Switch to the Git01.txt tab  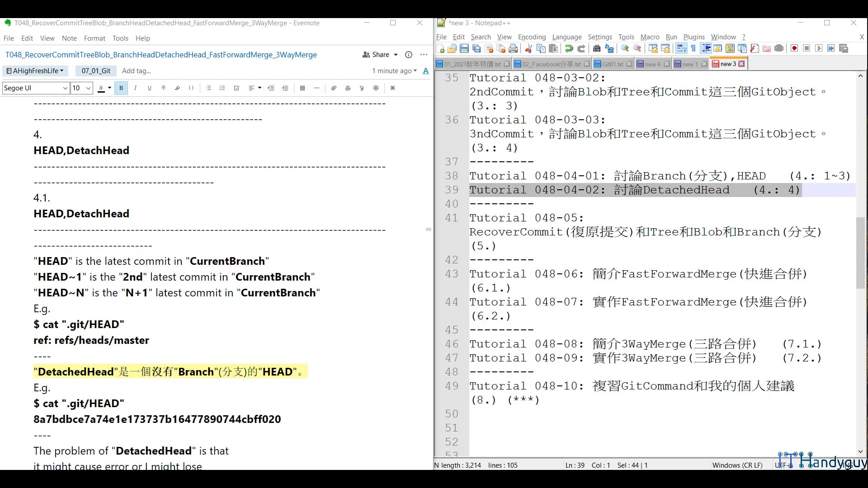coord(613,64)
